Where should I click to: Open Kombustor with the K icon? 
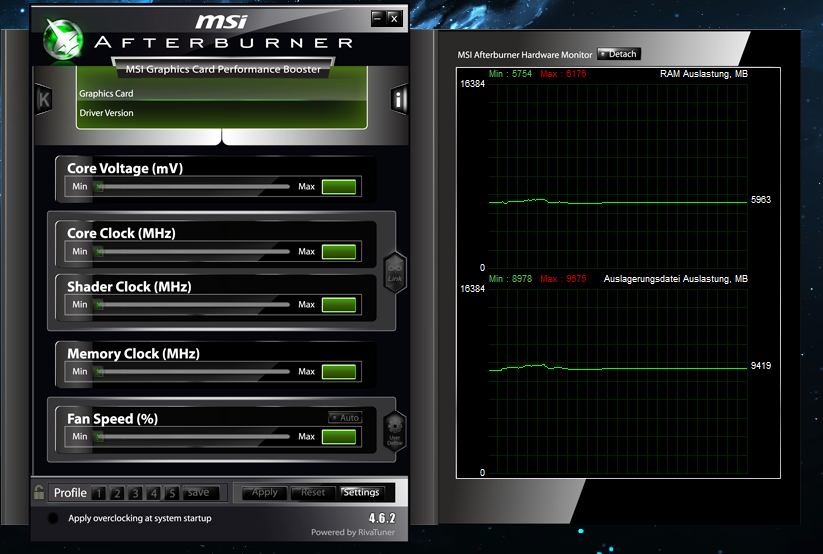[x=44, y=99]
